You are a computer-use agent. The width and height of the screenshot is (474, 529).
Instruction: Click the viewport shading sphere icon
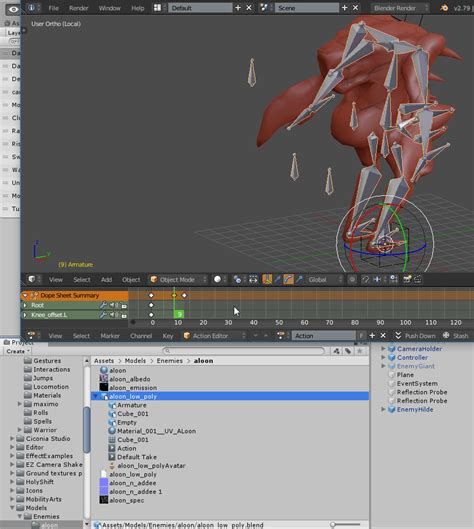coord(217,279)
